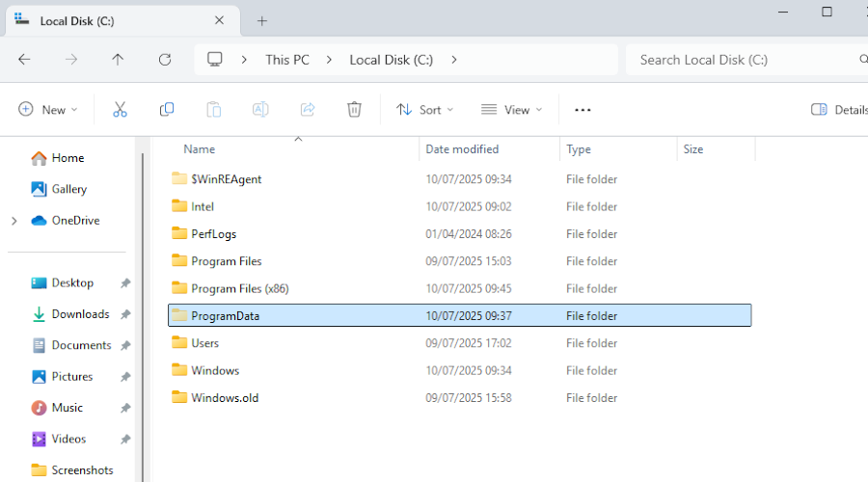Screen dimensions: 868x482
Task: Select the Windows.old folder
Action: (x=225, y=398)
